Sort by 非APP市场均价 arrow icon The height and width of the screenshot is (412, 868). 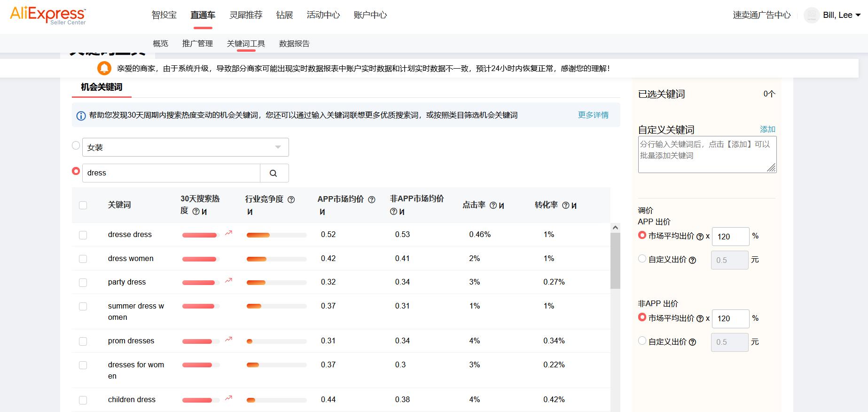402,212
